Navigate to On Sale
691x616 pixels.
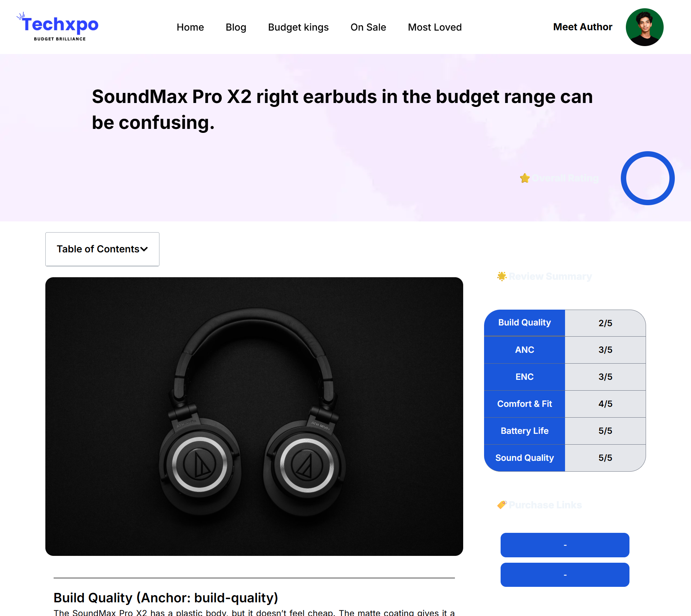click(368, 27)
